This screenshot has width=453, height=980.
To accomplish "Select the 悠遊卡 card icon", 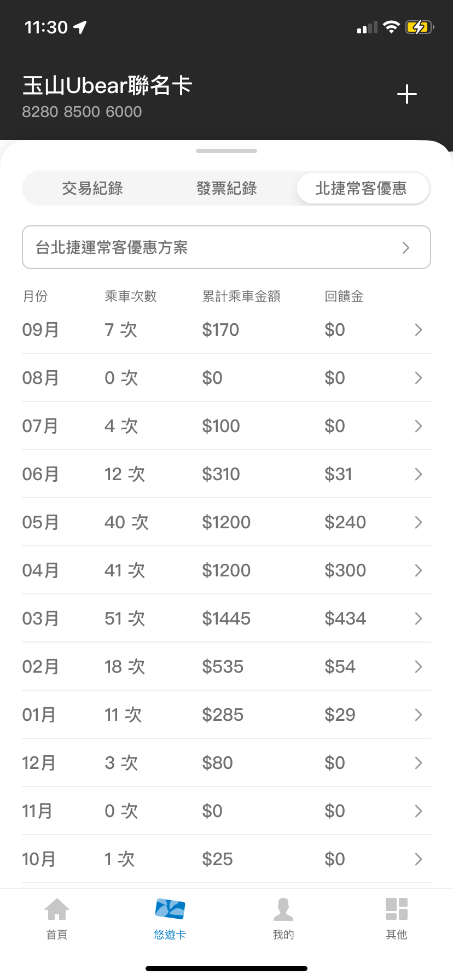I will tap(170, 909).
